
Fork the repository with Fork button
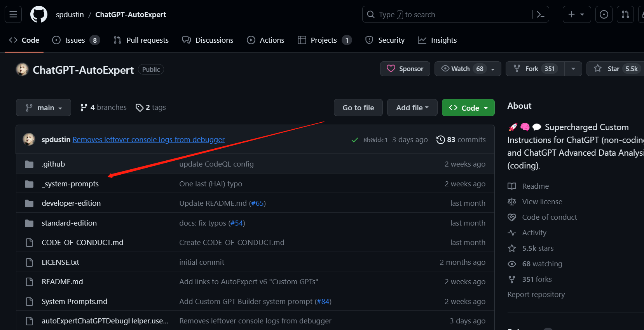[535, 69]
